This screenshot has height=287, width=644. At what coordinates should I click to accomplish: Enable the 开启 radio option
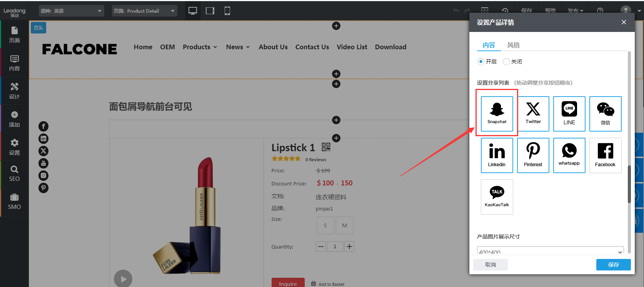point(481,62)
